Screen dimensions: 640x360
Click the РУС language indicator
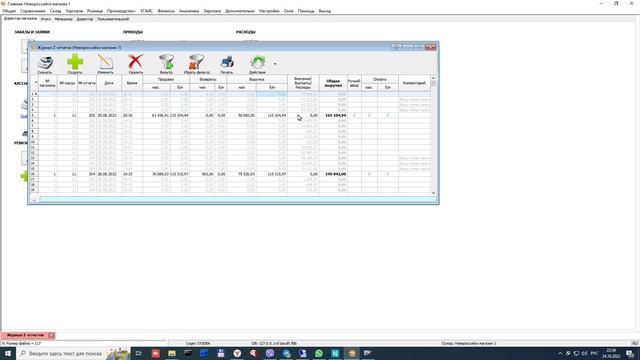(x=594, y=353)
